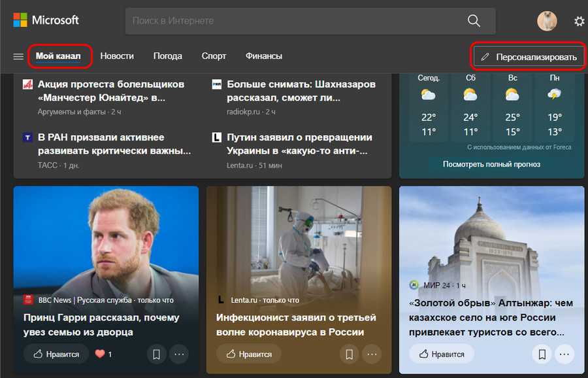Open the Спорт tab
588x378 pixels.
214,56
